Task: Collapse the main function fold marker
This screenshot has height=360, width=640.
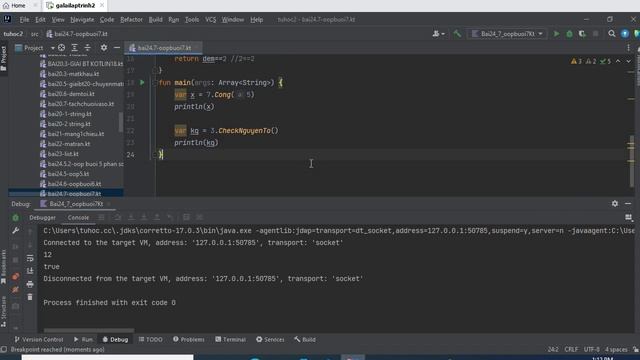Action: tap(155, 82)
